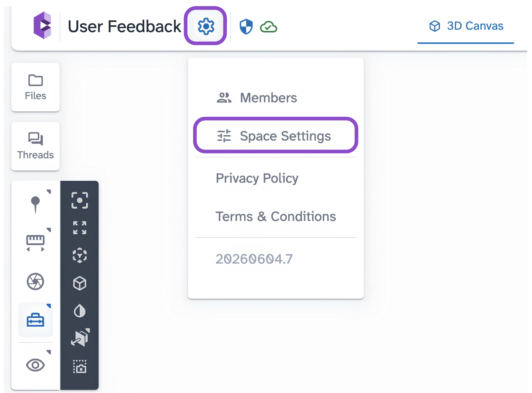The image size is (532, 393).
Task: Click the green cloud sync status icon
Action: [x=268, y=27]
